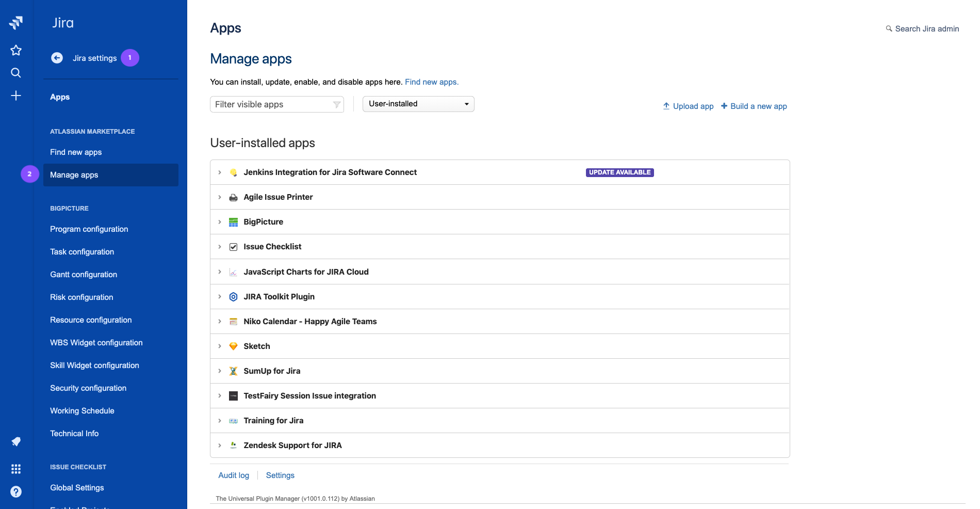The image size is (980, 509).
Task: Open the User-installed dropdown
Action: pos(418,104)
